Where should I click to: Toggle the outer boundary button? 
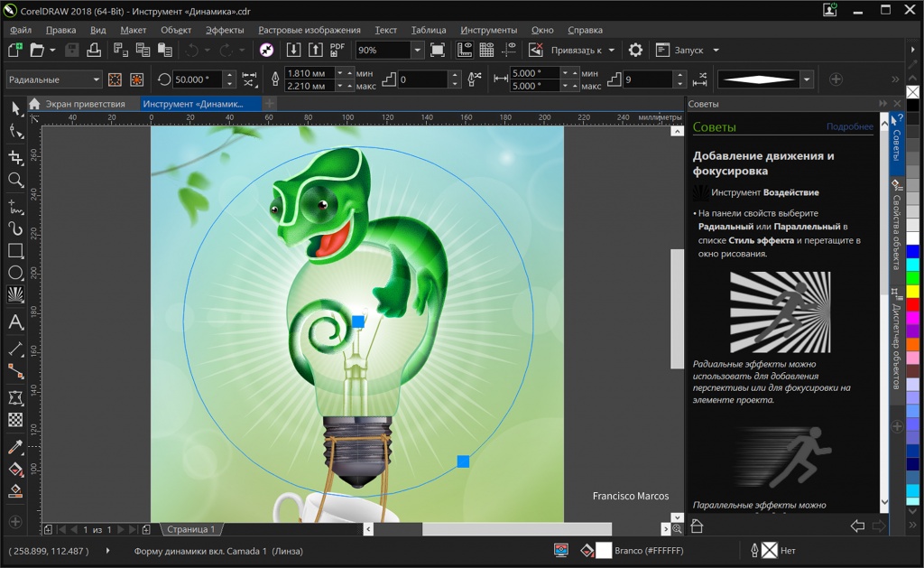coord(137,79)
